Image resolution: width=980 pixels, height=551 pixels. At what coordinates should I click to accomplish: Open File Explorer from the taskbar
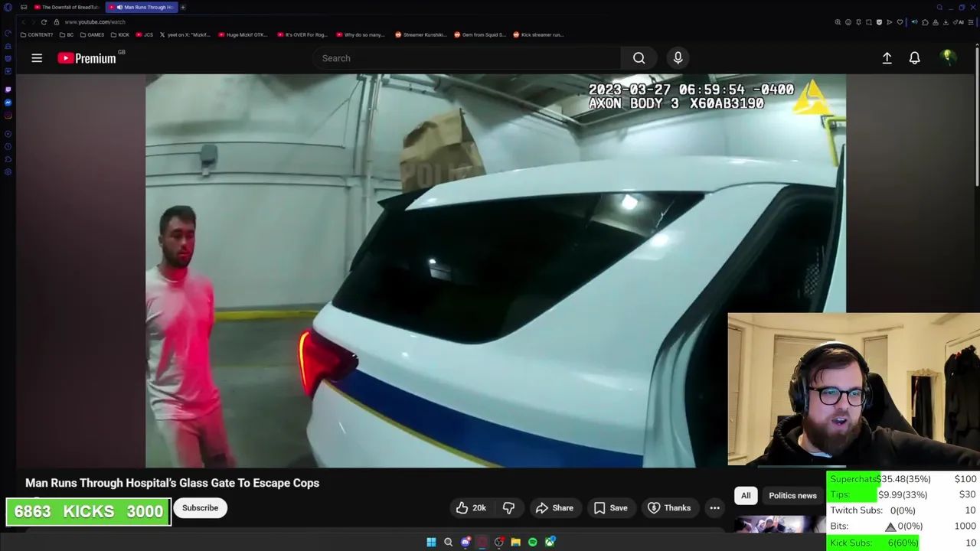[x=516, y=543]
